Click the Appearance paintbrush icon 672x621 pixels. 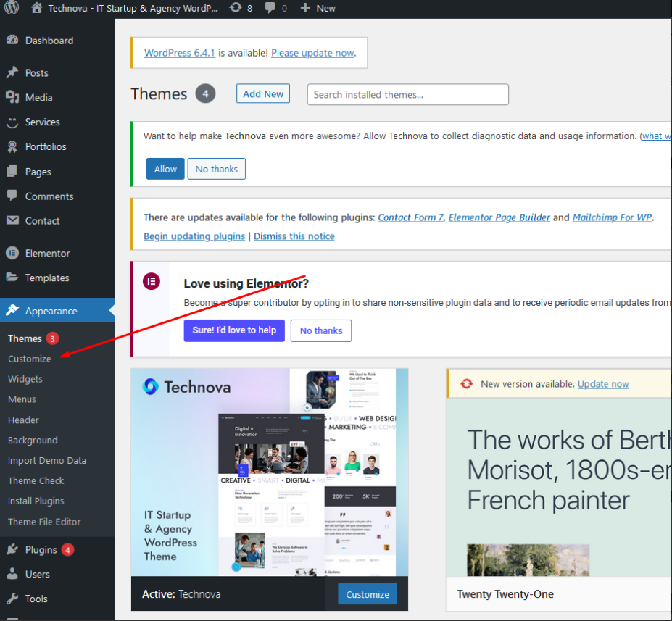point(12,310)
